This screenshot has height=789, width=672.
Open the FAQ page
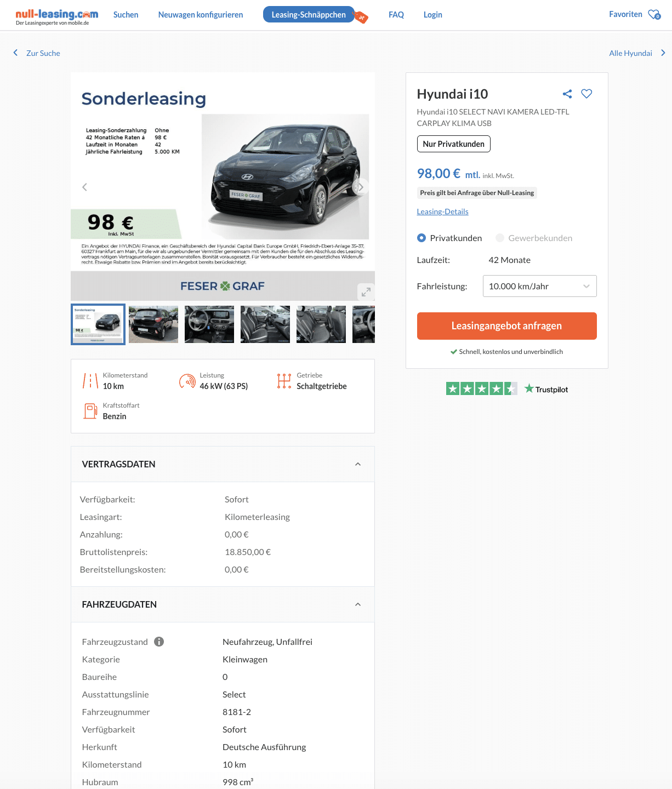click(396, 15)
